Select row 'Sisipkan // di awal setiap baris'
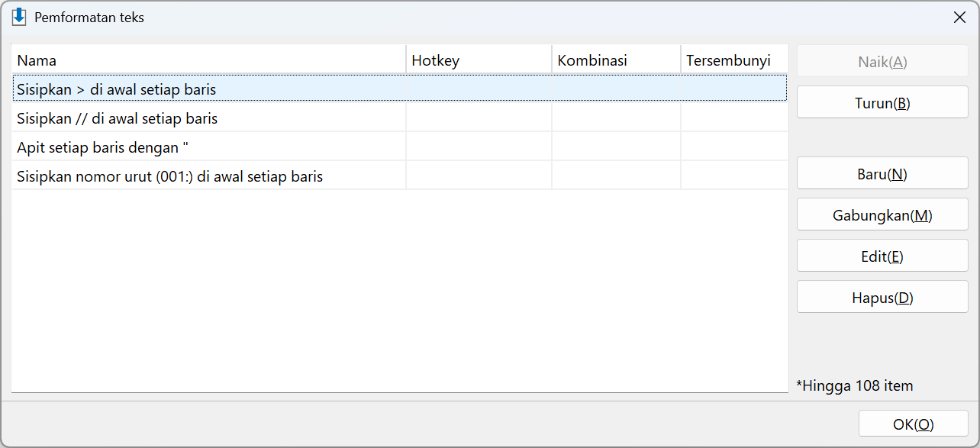The width and height of the screenshot is (980, 448). (399, 118)
